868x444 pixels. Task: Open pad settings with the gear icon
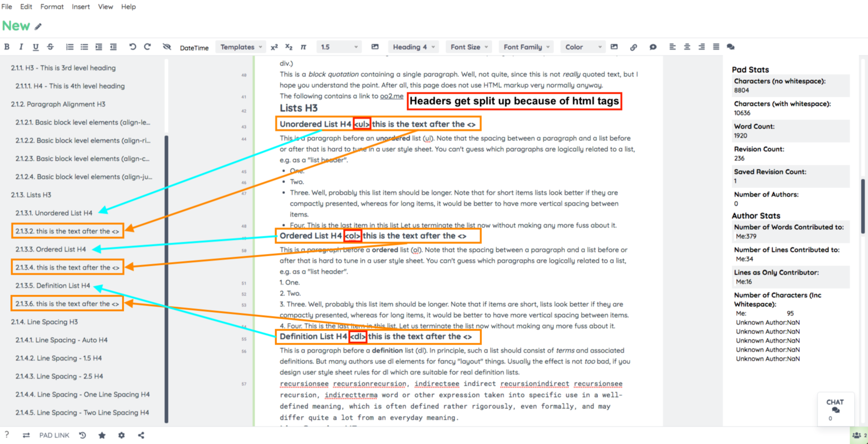pyautogui.click(x=121, y=435)
